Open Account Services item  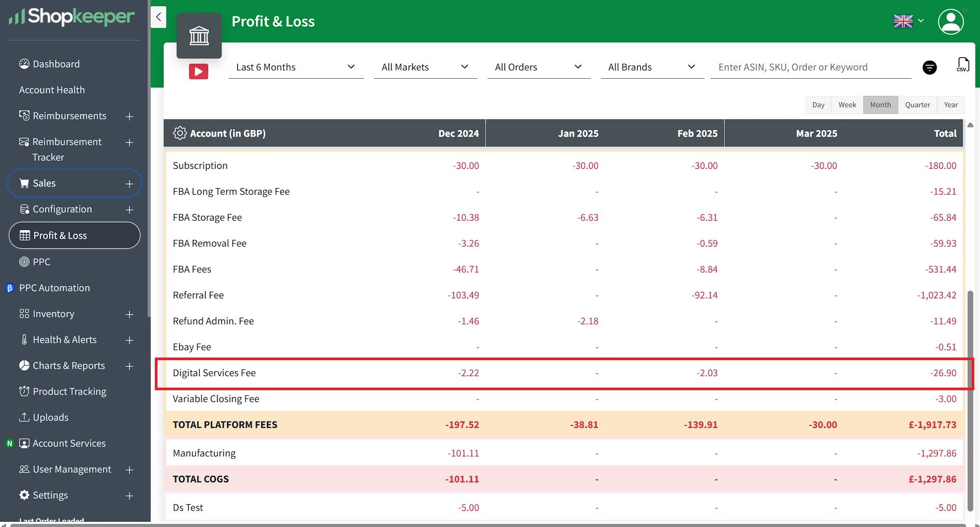coord(62,443)
